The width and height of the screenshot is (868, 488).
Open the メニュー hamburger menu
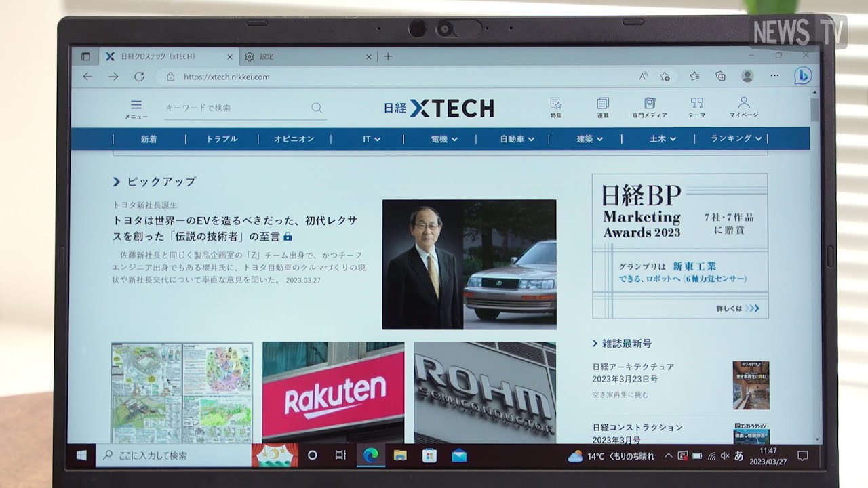coord(136,109)
